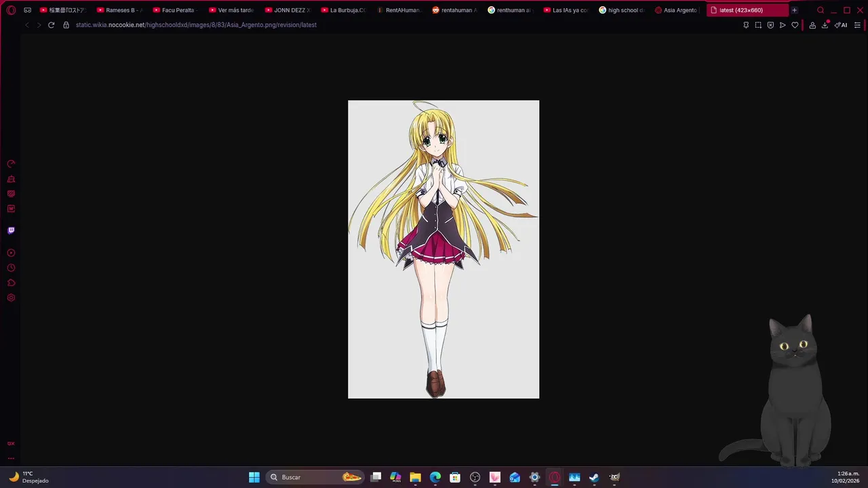Switch to the JONN DEZZ tab
Screen dimensions: 868x488
point(287,10)
